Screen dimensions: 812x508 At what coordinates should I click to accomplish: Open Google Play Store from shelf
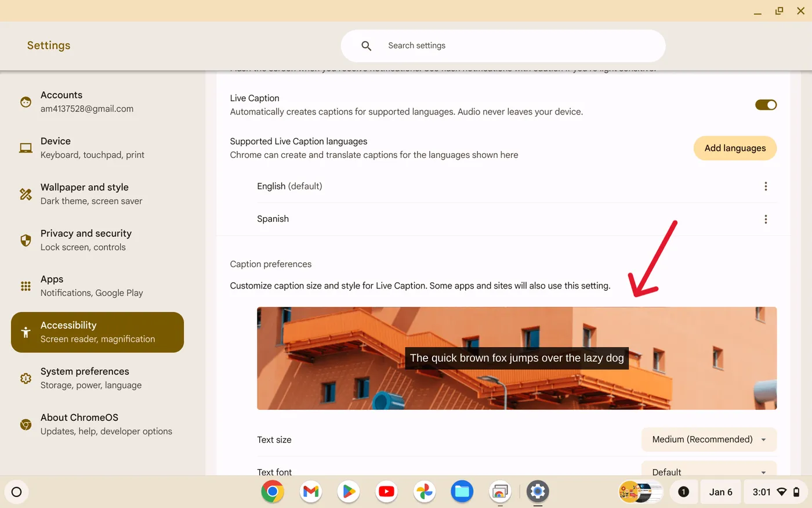click(x=349, y=492)
